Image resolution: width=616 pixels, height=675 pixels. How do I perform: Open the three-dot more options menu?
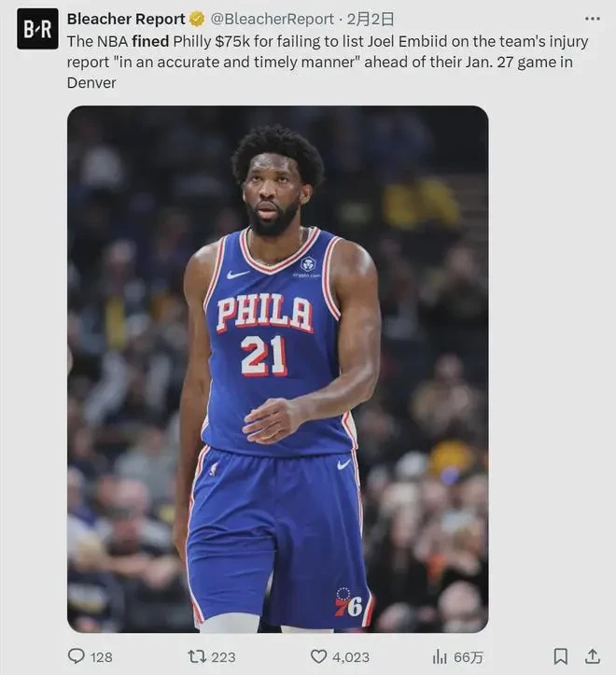pyautogui.click(x=593, y=19)
